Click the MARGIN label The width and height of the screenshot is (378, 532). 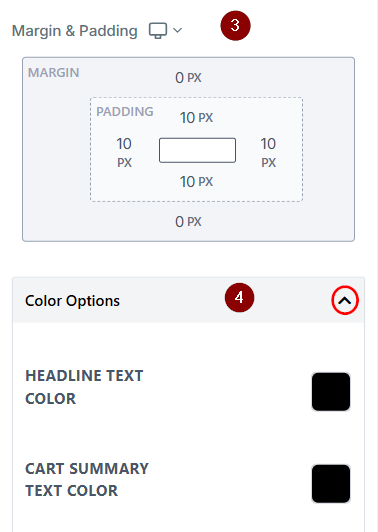tap(54, 73)
